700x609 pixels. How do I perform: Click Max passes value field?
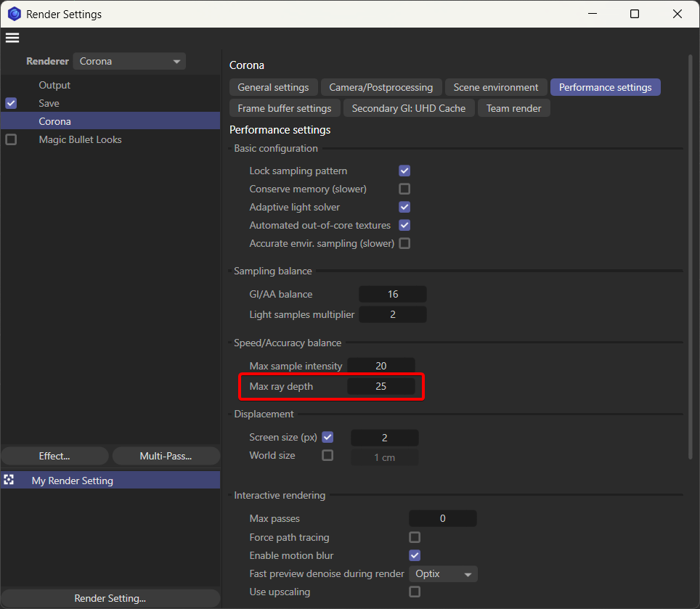[442, 518]
